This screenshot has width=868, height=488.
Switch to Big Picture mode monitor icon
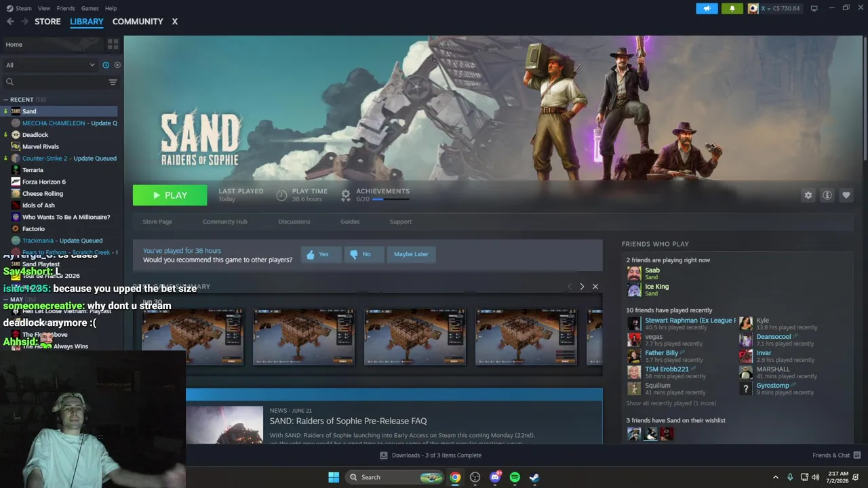[814, 8]
